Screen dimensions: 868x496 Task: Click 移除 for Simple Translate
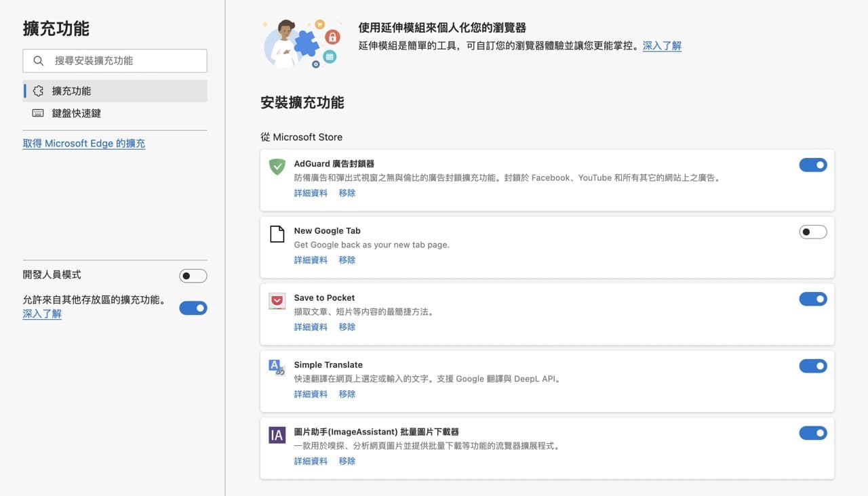pos(347,394)
